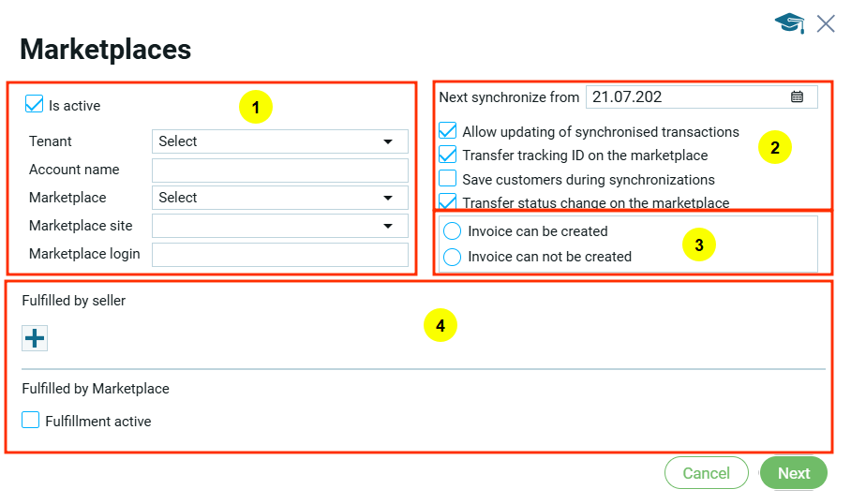Uncheck Transfer tracking ID on the marketplace
Image resolution: width=851 pixels, height=504 pixels.
[x=448, y=156]
